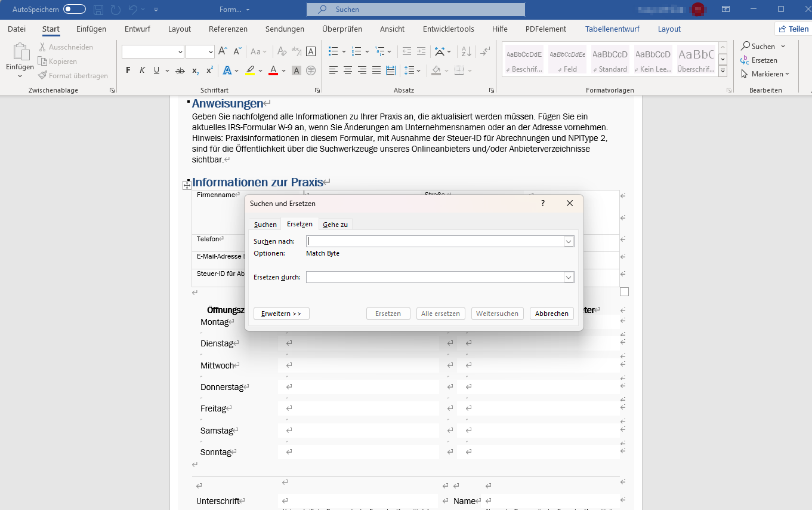Select the Standard style thumbnail
812x510 pixels.
610,59
